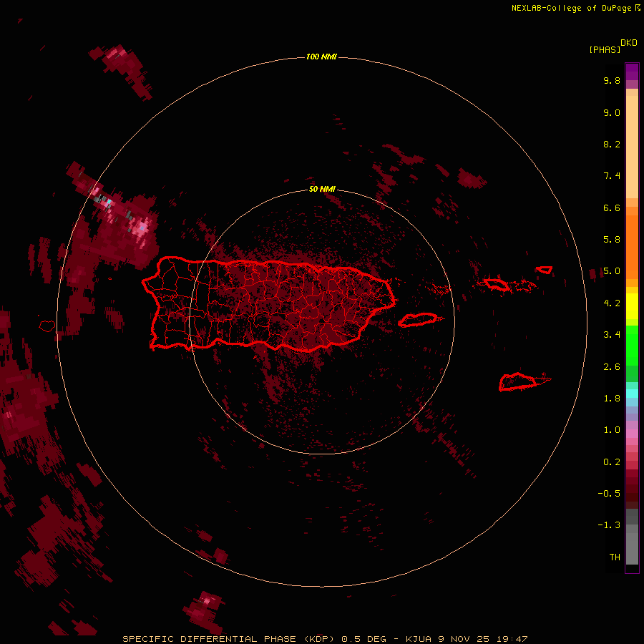Click the 2.6 legend value
The height and width of the screenshot is (644, 644).
click(x=612, y=367)
